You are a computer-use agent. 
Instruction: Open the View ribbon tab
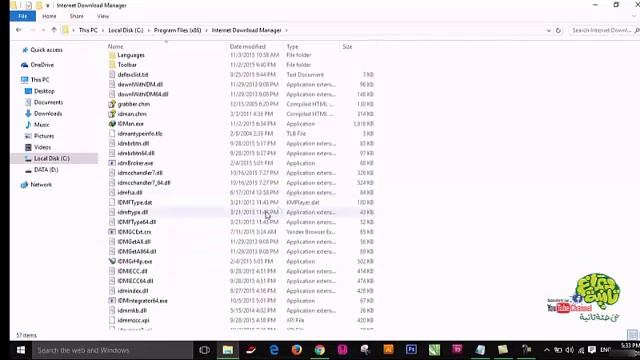click(103, 16)
